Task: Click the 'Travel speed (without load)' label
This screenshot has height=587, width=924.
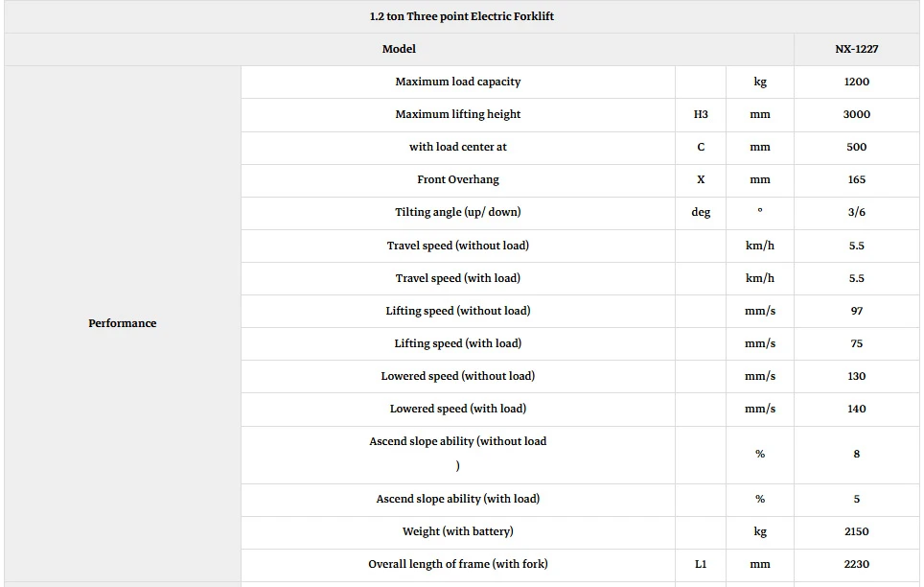Action: click(x=458, y=246)
